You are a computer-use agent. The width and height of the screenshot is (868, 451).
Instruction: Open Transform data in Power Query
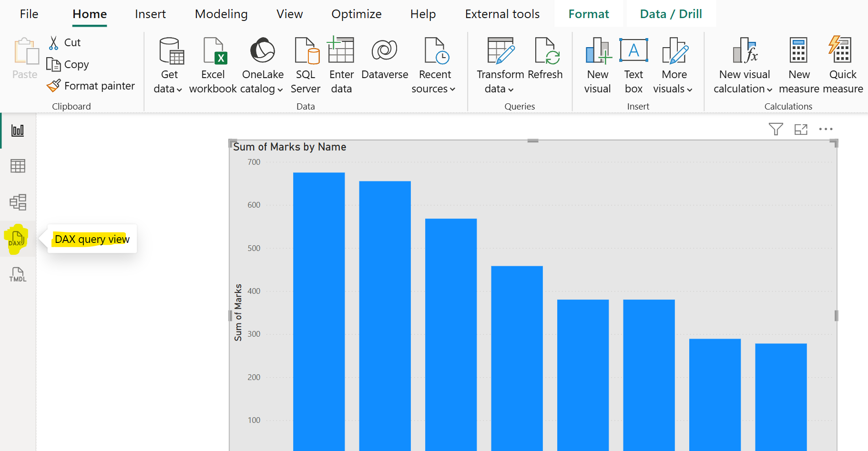pyautogui.click(x=500, y=62)
